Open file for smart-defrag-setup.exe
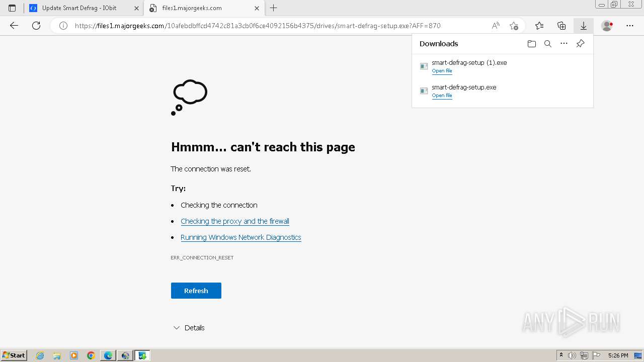The image size is (644, 362). click(x=442, y=96)
